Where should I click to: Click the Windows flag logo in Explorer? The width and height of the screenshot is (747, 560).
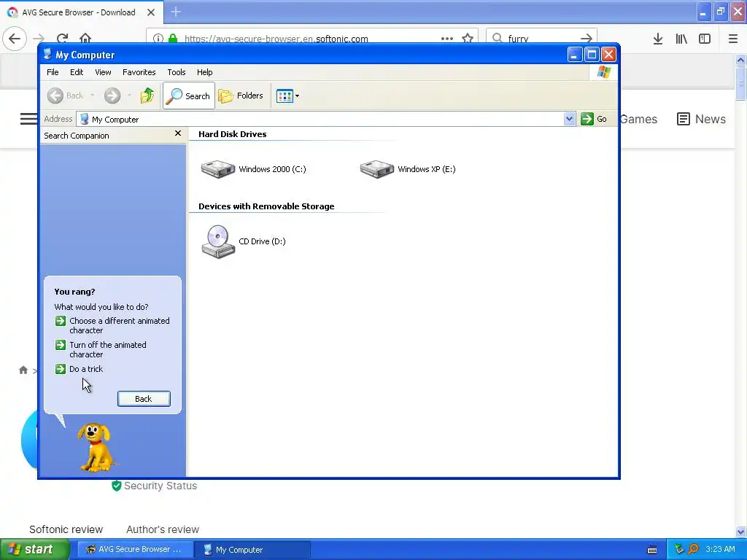click(603, 72)
